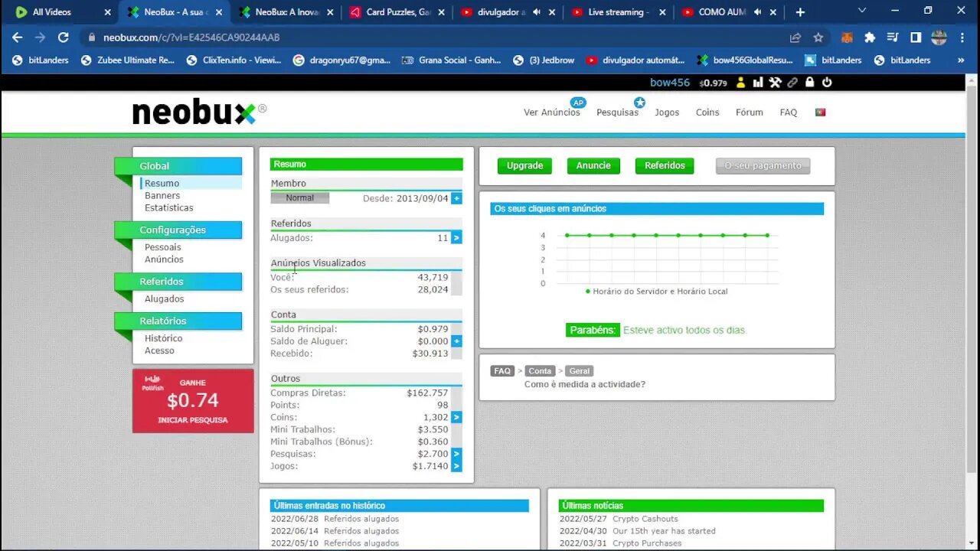
Task: Open Anúncios under Configurações
Action: [x=164, y=259]
